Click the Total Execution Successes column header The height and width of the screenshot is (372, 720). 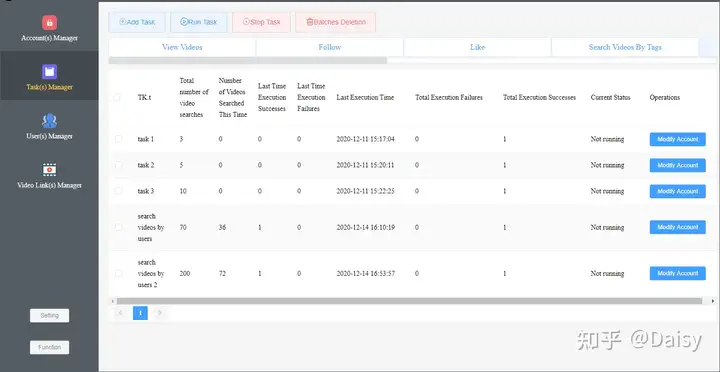540,97
